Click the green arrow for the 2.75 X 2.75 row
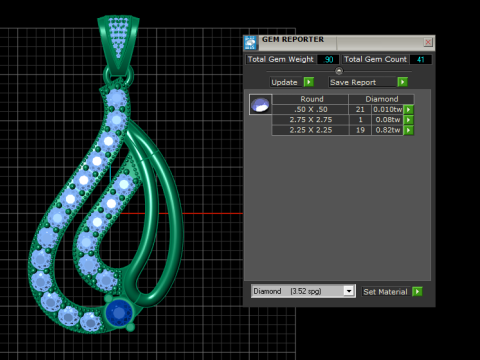480x360 pixels. [409, 120]
